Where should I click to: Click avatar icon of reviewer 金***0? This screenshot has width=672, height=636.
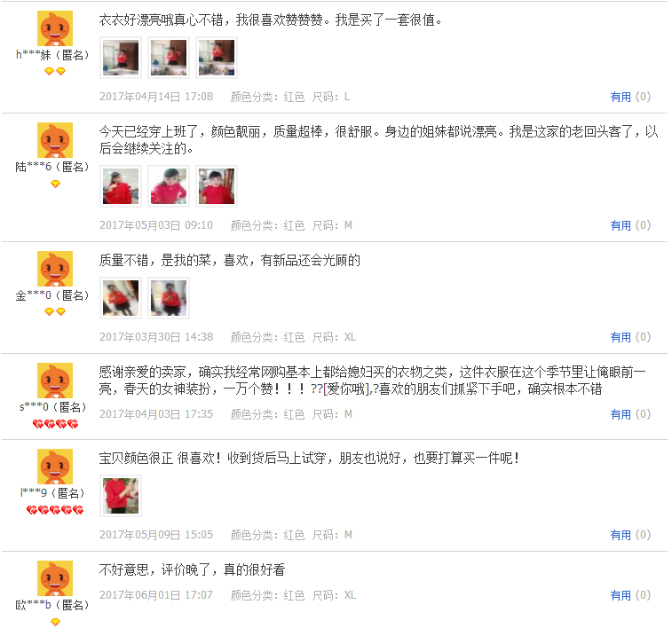tap(55, 269)
